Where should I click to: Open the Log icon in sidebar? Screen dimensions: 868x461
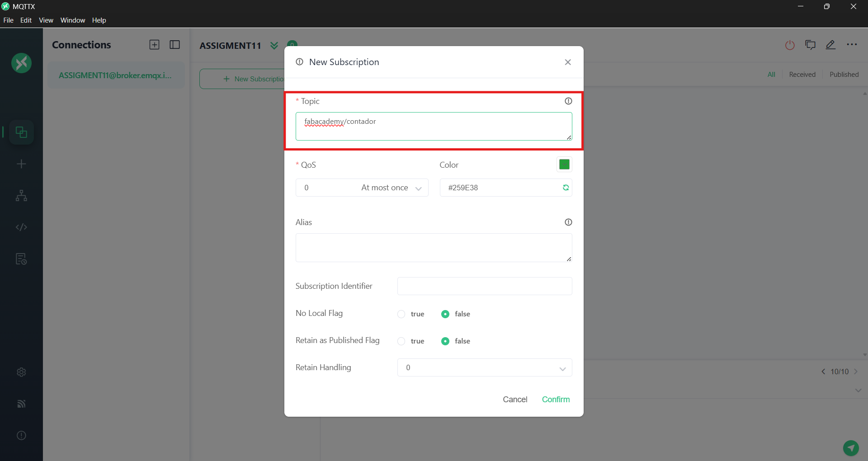21,259
